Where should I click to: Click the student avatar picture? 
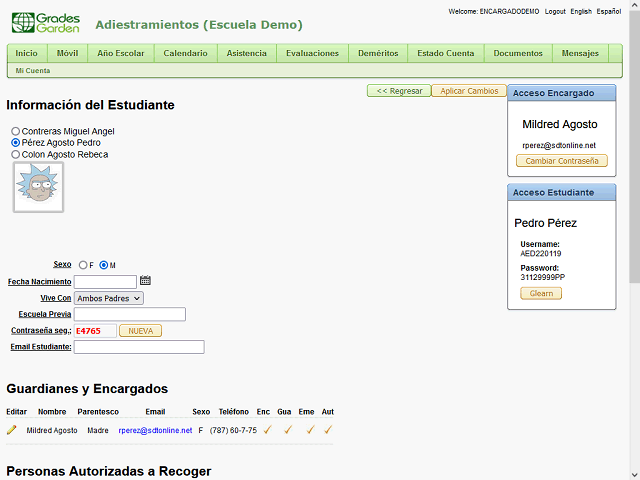tap(38, 187)
